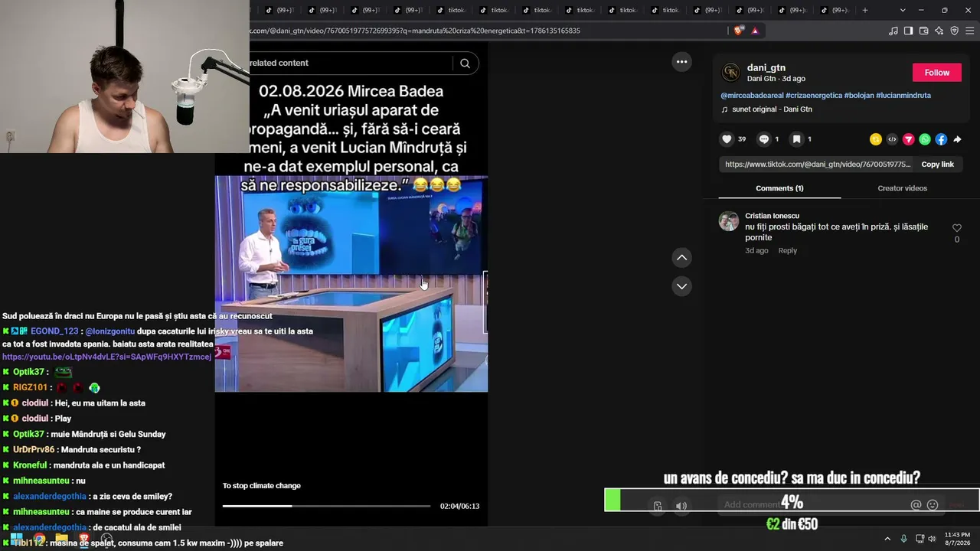Follow the dani_gtn account
The width and height of the screenshot is (980, 551).
tap(936, 73)
